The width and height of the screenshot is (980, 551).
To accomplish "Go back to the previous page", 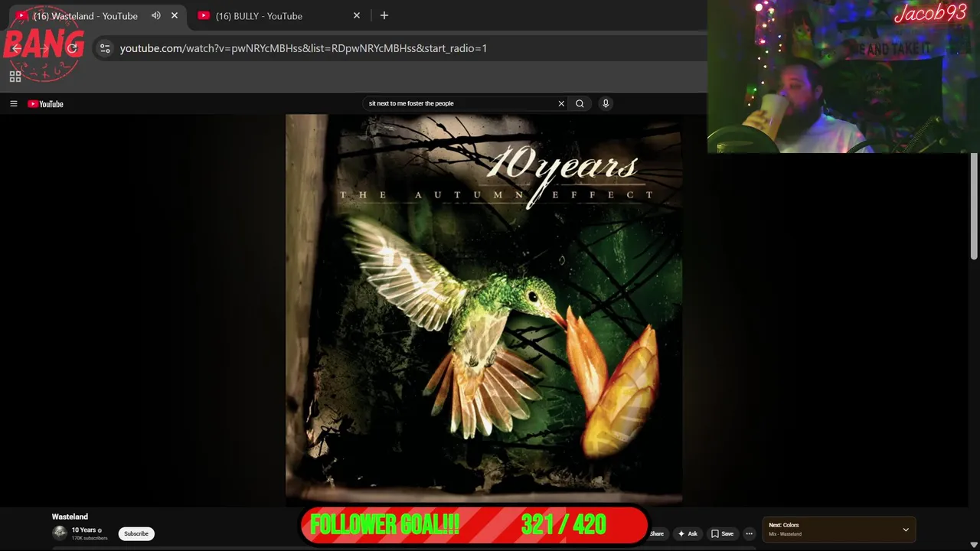I will tap(17, 48).
